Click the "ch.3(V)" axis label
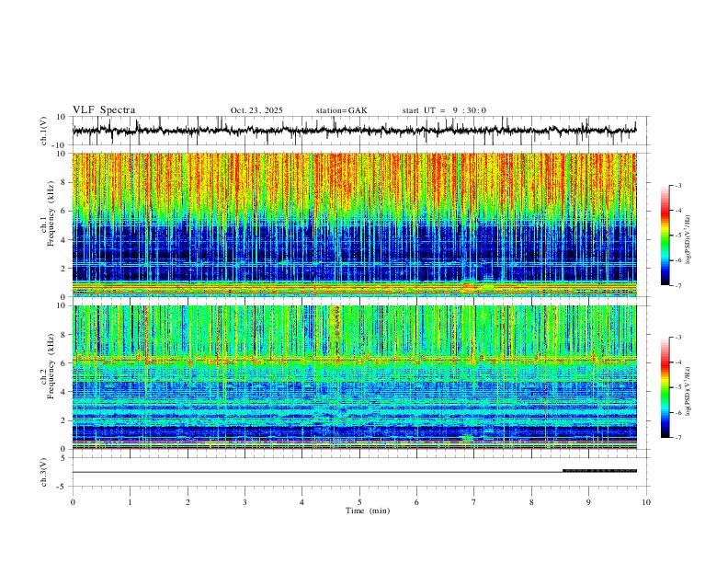Image resolution: width=728 pixels, height=563 pixels. pyautogui.click(x=44, y=472)
